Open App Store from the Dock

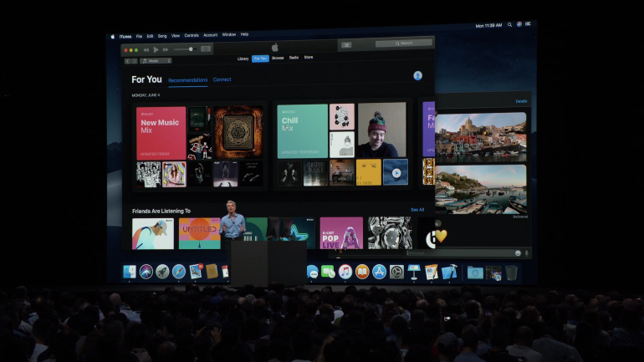coord(379,272)
